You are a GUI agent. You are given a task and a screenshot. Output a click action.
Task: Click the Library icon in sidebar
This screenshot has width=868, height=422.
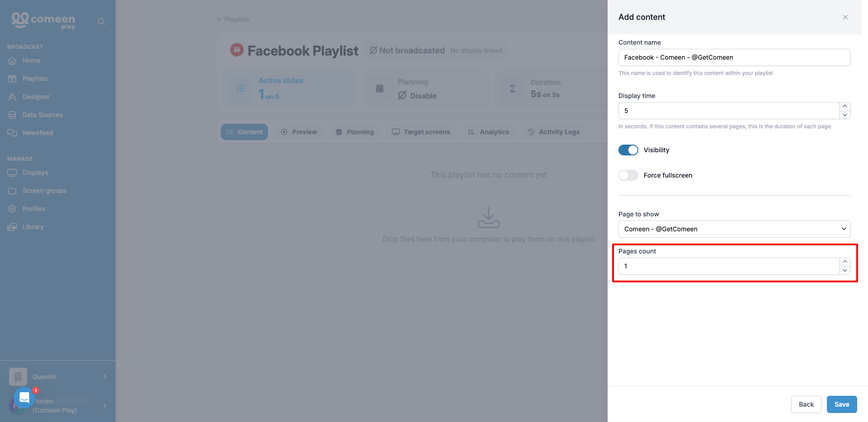click(12, 227)
